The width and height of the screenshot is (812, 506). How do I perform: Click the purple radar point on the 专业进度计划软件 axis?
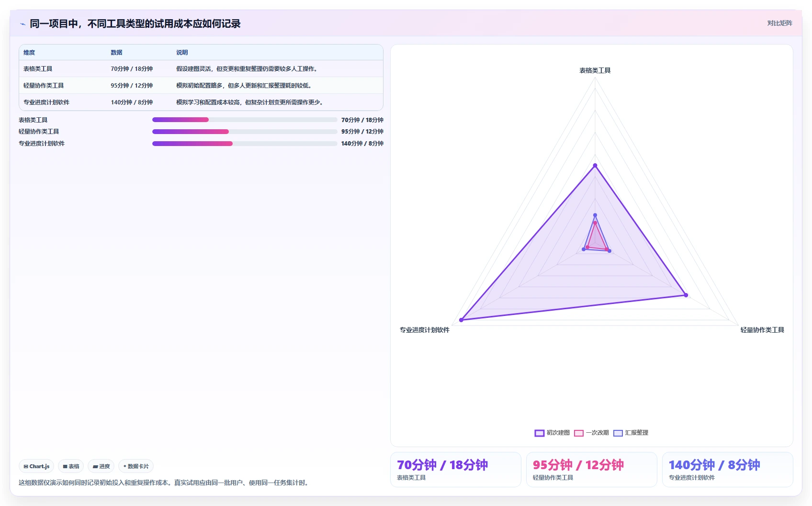point(462,320)
